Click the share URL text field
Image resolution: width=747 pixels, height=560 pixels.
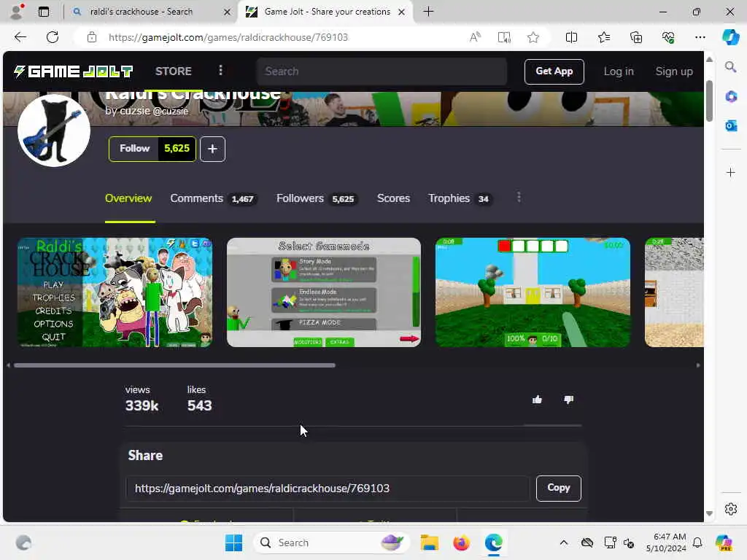coord(328,488)
